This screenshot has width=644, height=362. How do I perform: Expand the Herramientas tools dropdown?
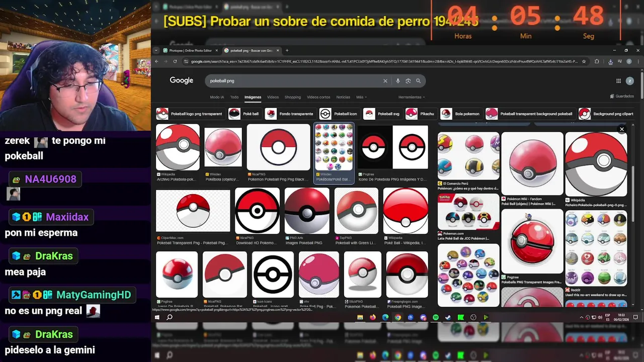click(412, 97)
